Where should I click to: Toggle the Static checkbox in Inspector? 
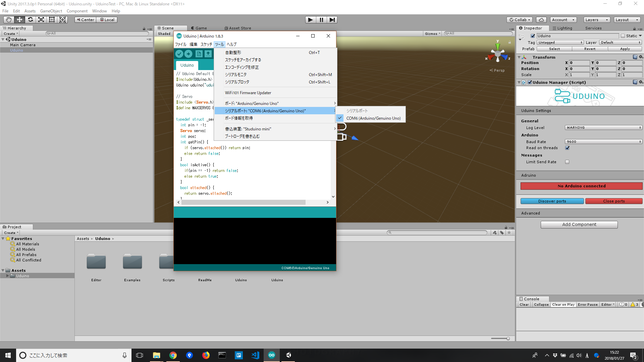(623, 36)
